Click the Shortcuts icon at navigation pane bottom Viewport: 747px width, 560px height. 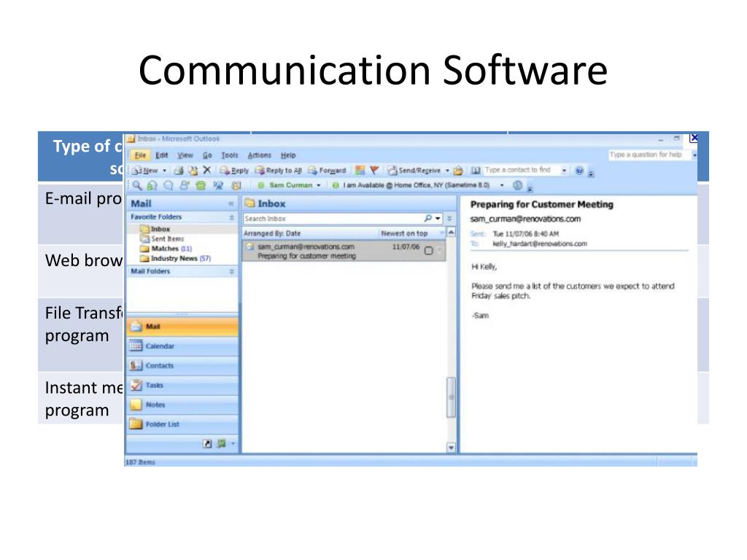pyautogui.click(x=206, y=444)
